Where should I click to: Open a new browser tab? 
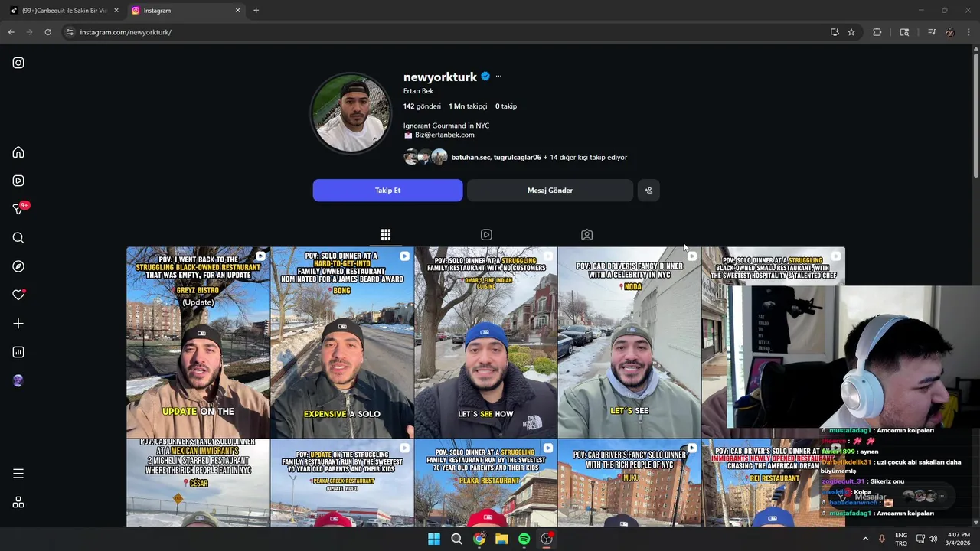click(x=256, y=11)
